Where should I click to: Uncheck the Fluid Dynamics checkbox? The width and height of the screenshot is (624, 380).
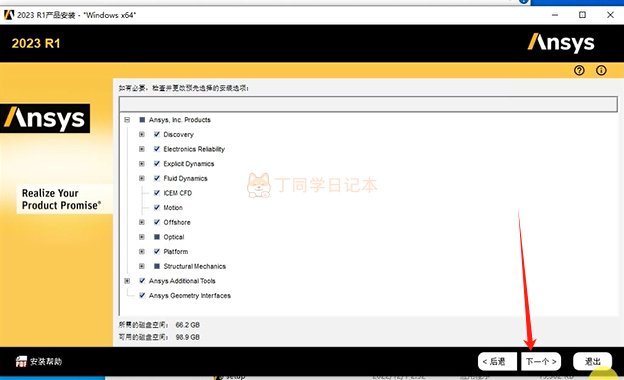coord(157,178)
